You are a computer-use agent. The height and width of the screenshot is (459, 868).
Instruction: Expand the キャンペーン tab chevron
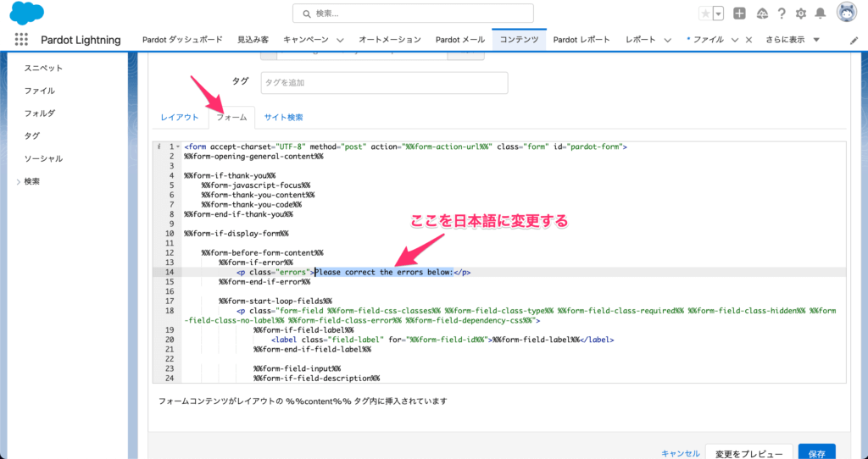pos(340,40)
